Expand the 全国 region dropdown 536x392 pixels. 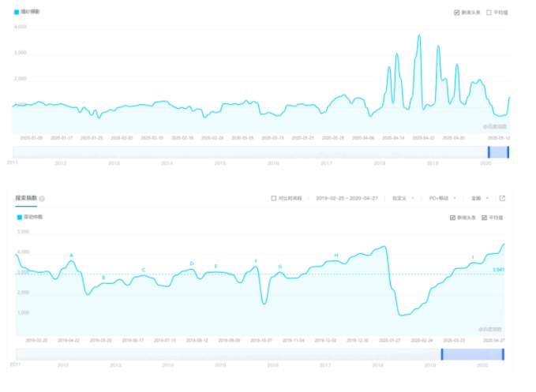click(x=480, y=199)
